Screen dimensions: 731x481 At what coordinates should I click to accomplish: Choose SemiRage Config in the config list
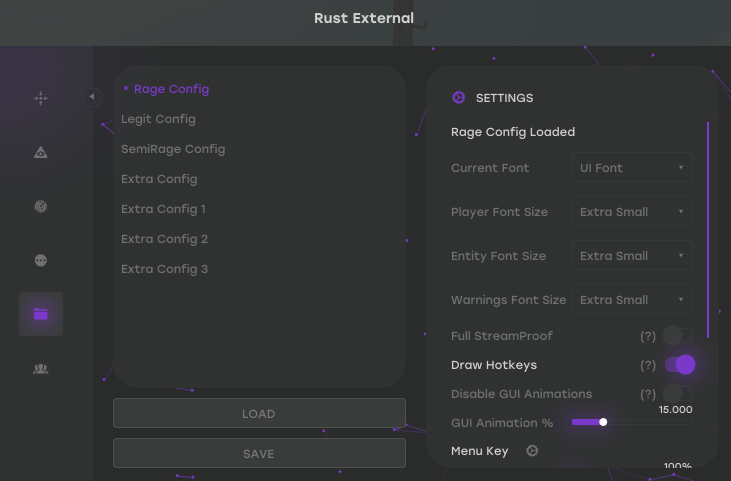173,149
